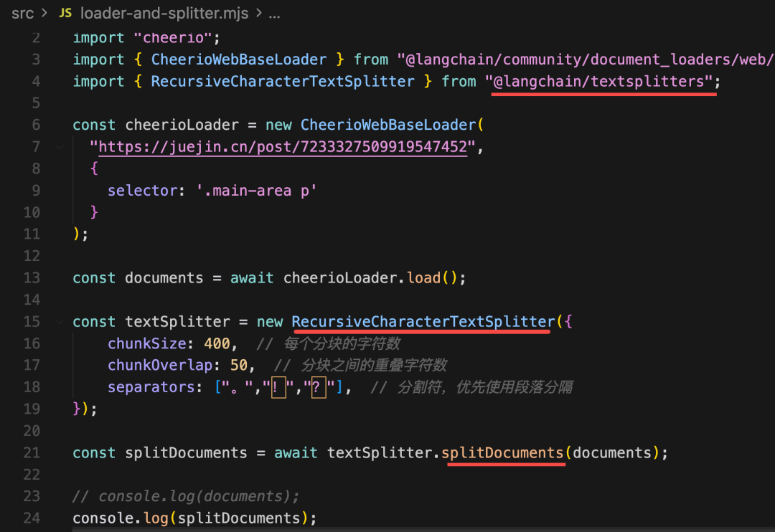Click the highlighted exclamation mark separator
775x532 pixels.
click(278, 386)
